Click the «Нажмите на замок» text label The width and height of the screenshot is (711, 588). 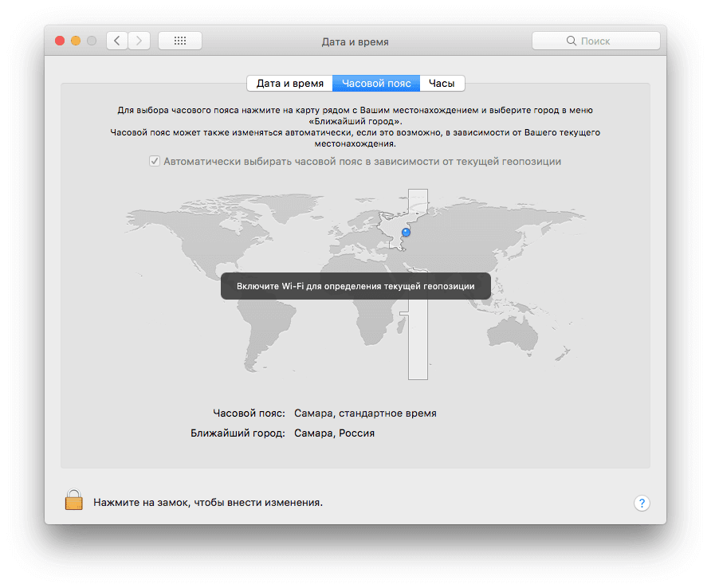coord(207,503)
